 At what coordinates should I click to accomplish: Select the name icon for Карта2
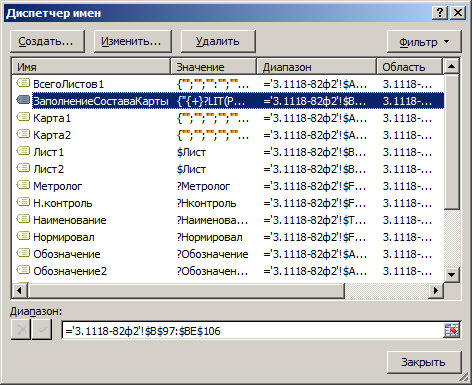tap(23, 134)
